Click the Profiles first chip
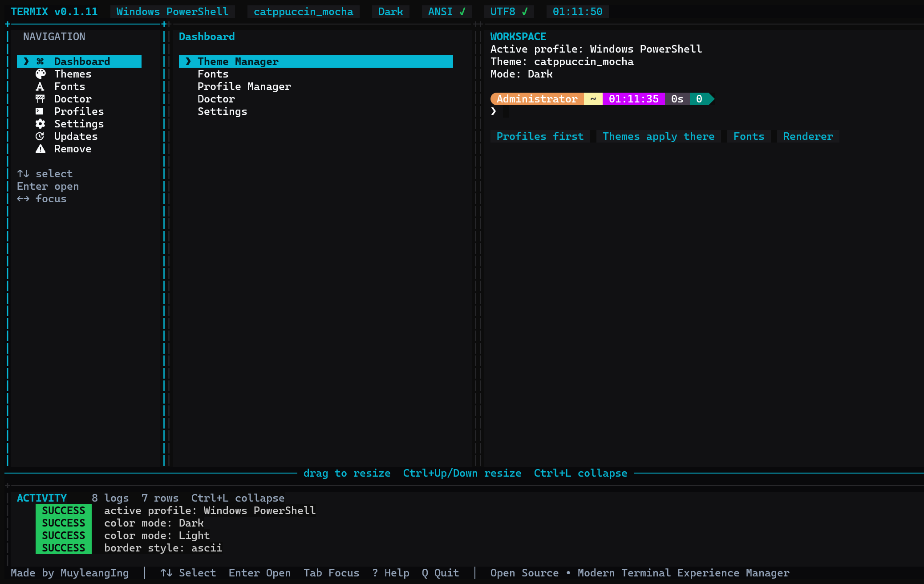924x584 pixels. [x=540, y=136]
